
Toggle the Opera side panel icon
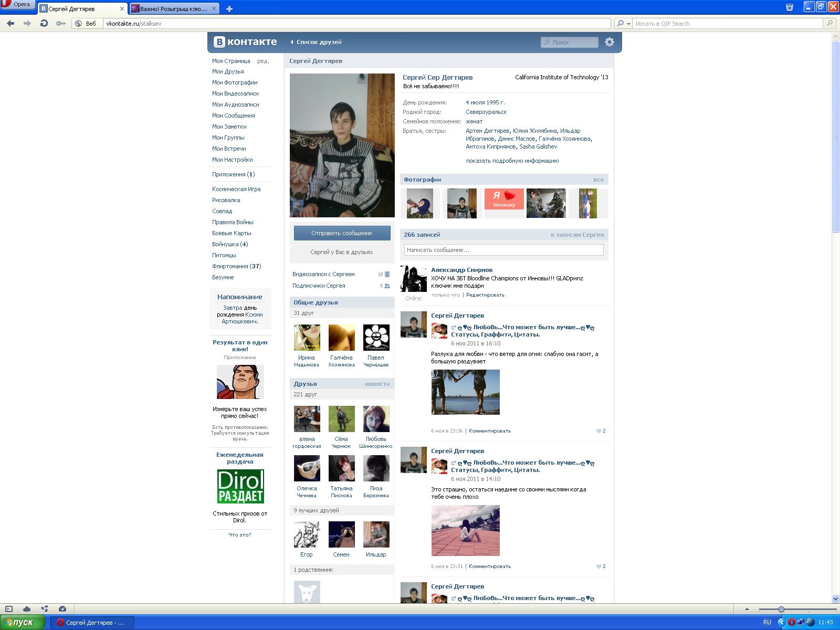[x=8, y=609]
